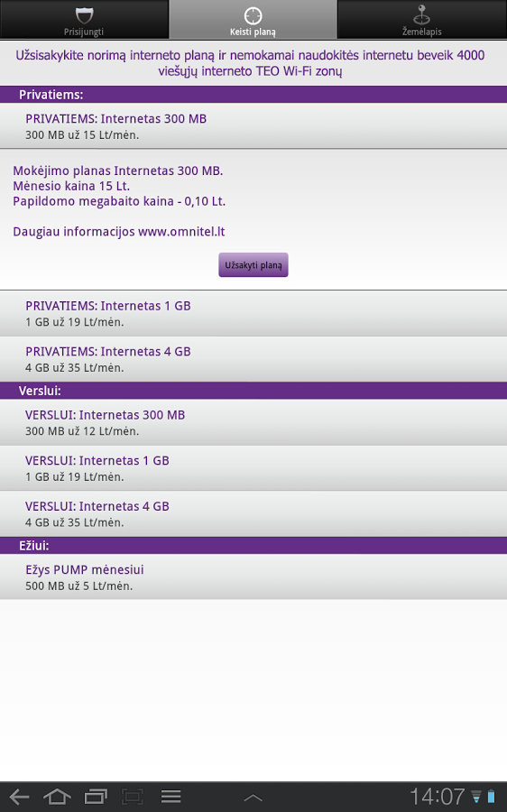Tap the battery status icon

tap(491, 797)
